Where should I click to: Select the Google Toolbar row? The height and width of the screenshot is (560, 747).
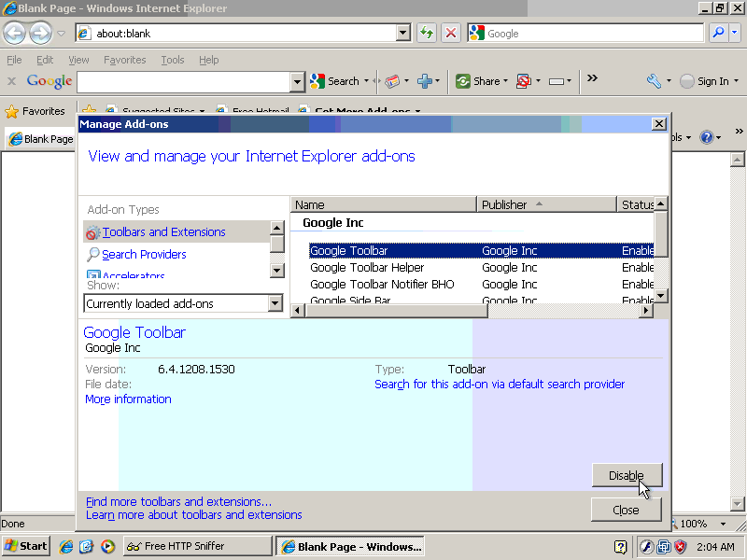tap(481, 250)
